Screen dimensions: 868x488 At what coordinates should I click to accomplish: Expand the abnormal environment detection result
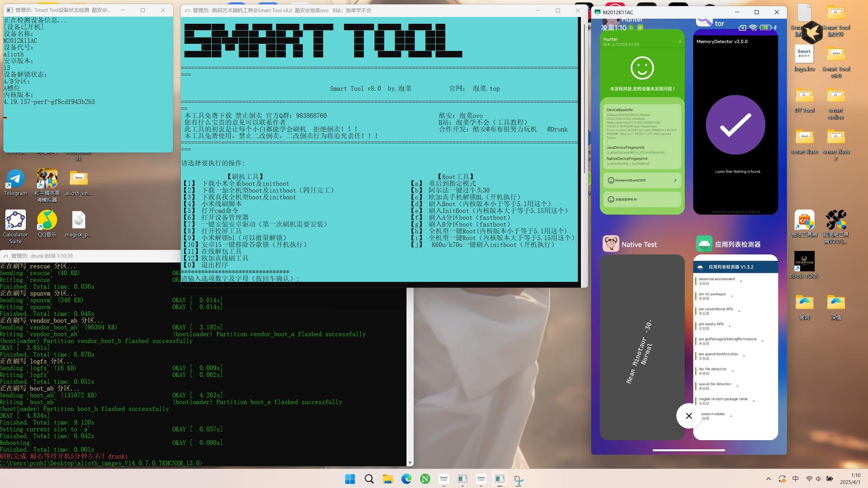pos(741,281)
